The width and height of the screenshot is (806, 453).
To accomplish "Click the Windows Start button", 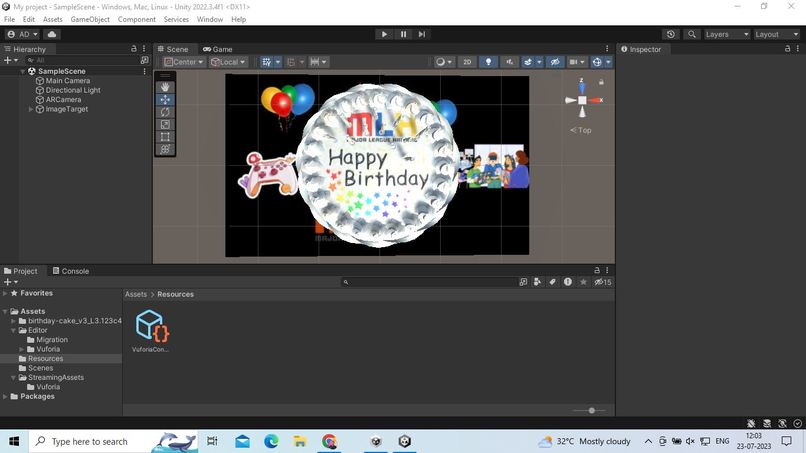I will coord(14,441).
